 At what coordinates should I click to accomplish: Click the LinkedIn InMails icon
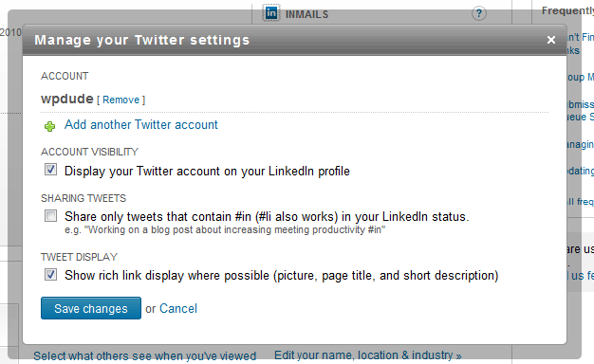(x=271, y=13)
